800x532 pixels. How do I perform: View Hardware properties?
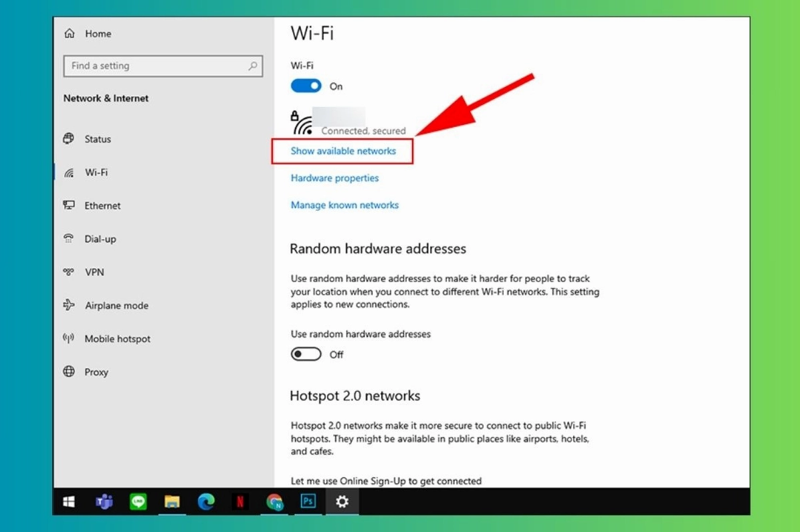tap(334, 178)
